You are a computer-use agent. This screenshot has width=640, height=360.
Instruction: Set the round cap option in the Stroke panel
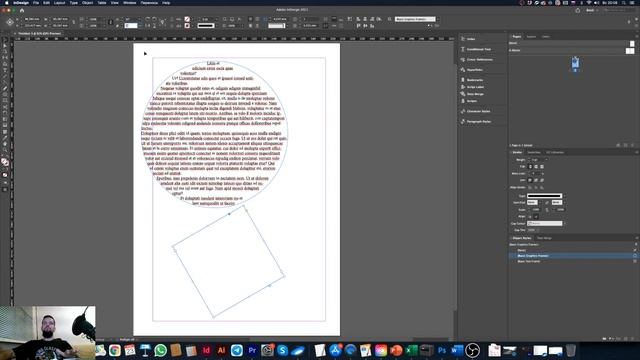[x=536, y=167]
